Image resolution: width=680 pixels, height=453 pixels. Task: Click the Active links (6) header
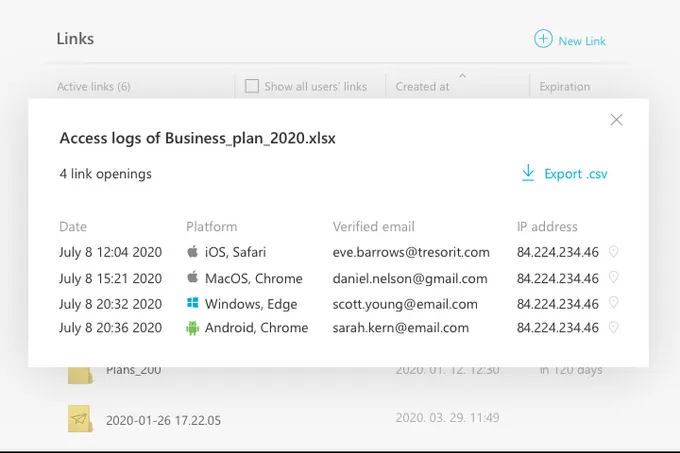pos(93,87)
